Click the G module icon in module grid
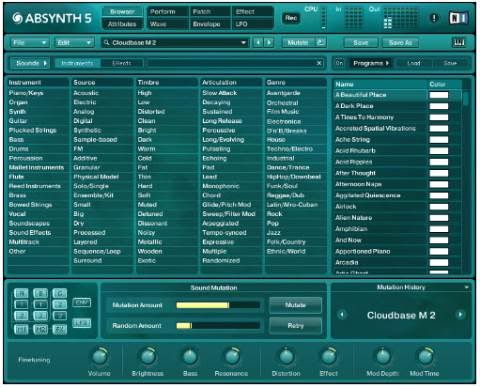This screenshot has width=480, height=387. click(x=60, y=293)
